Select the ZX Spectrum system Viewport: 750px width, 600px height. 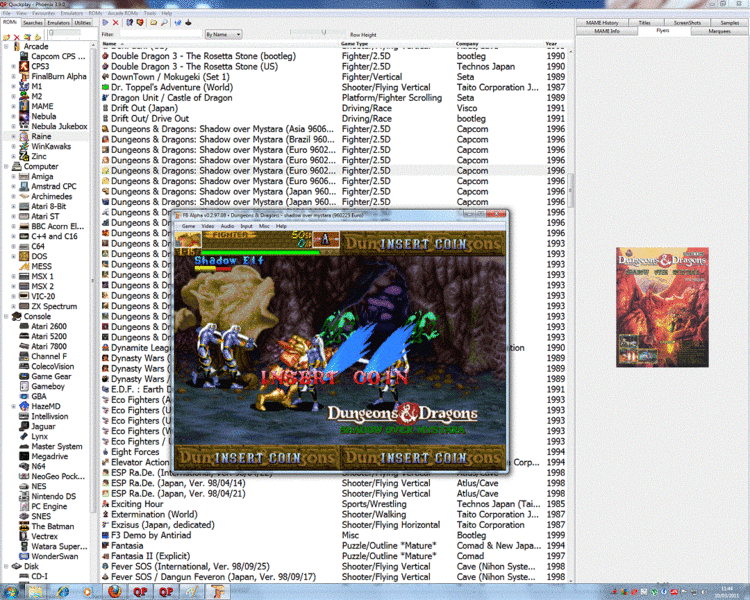pos(54,306)
